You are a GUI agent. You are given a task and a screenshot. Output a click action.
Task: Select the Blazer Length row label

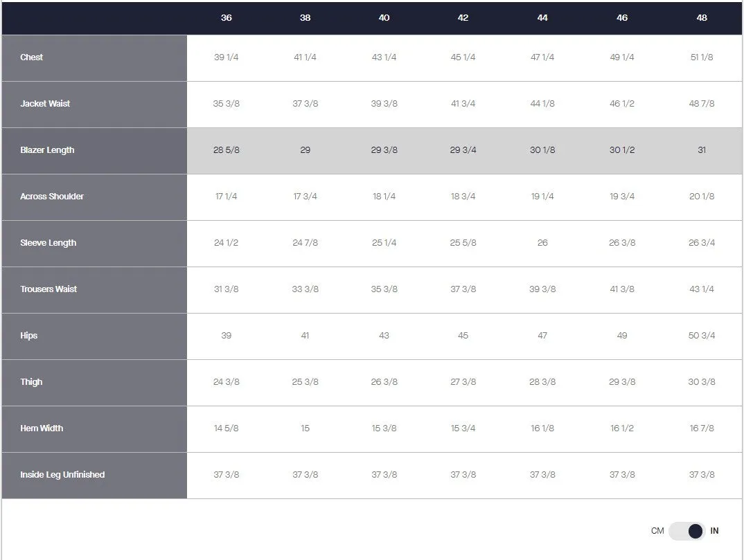coord(47,150)
